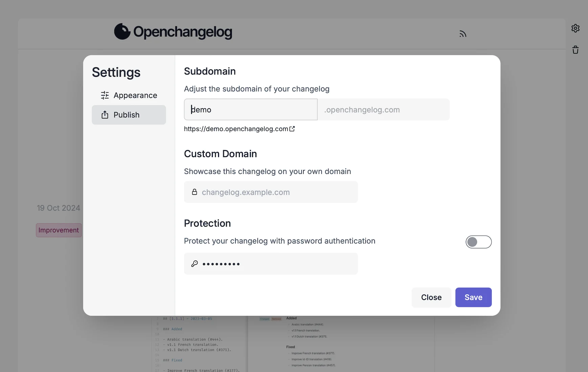Click the trash delete icon
This screenshot has height=372, width=588.
pos(575,50)
